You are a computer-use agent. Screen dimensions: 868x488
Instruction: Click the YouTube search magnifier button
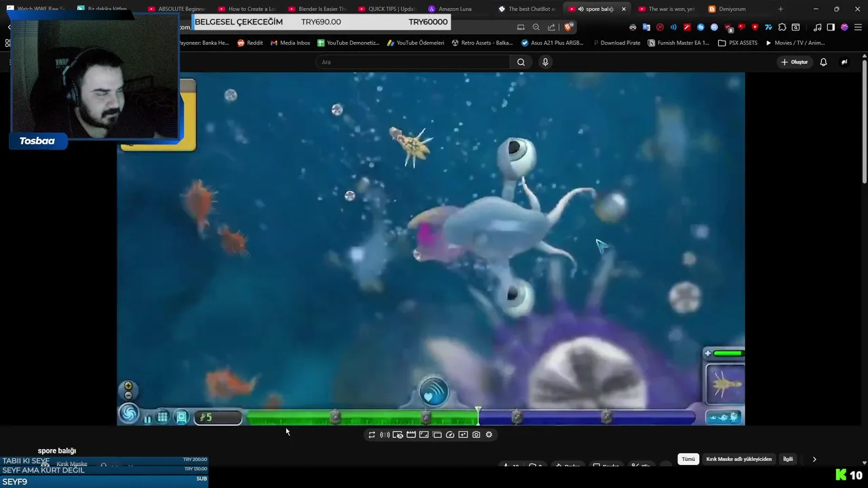point(521,62)
